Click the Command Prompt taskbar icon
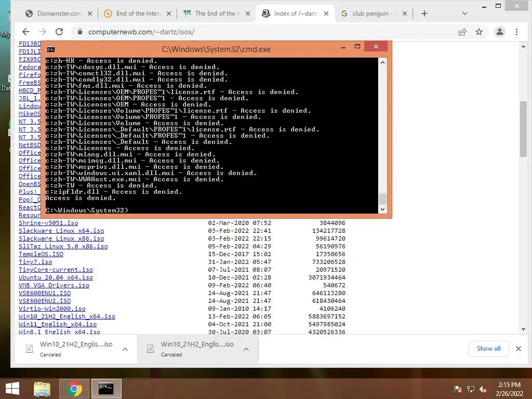 click(106, 389)
